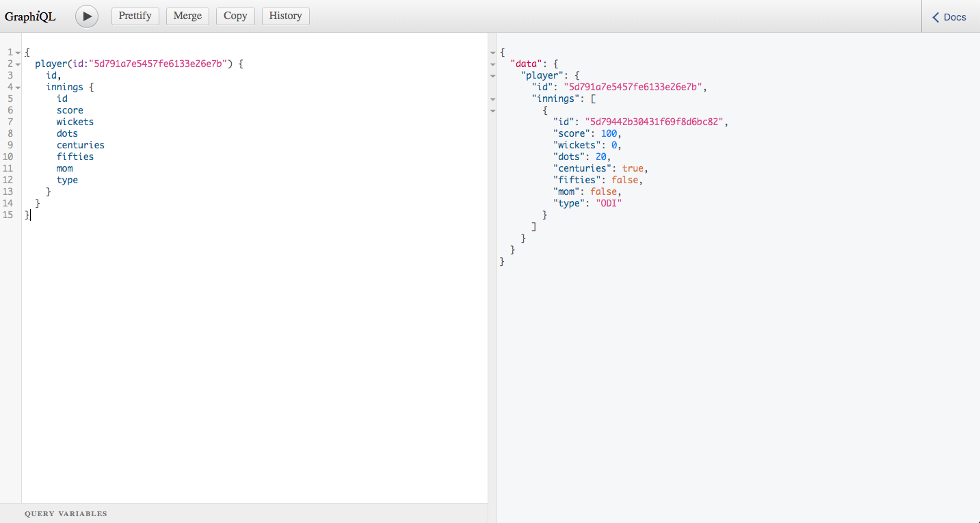Collapse the "innings" array in results
The width and height of the screenshot is (980, 523).
pos(492,99)
